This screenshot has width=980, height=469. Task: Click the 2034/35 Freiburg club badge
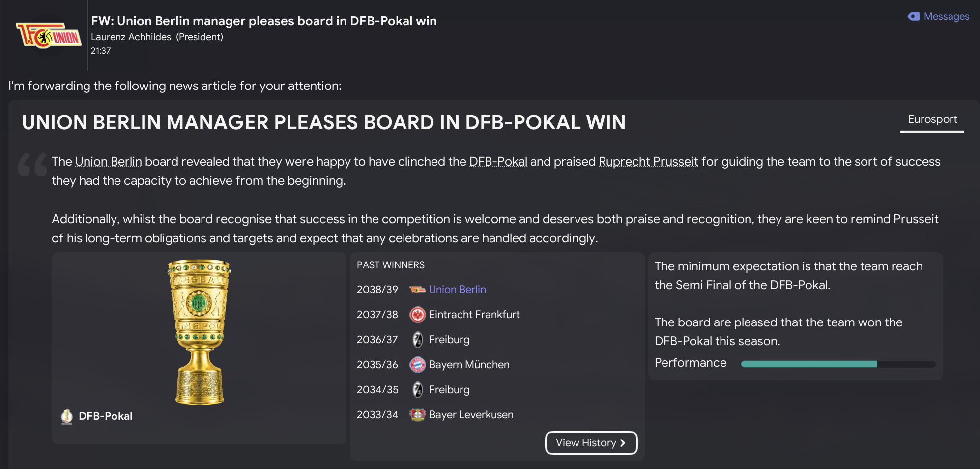417,390
